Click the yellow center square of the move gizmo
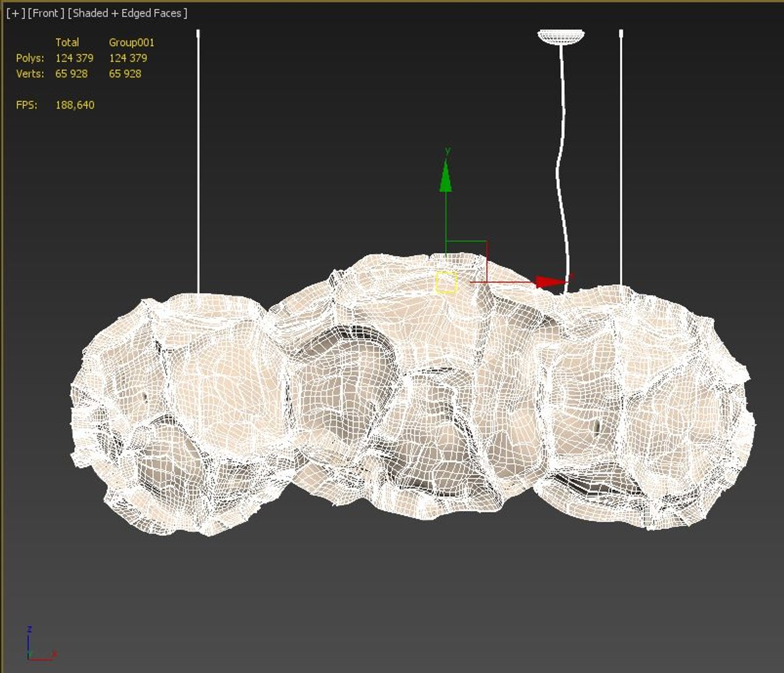Screen dimensions: 784x673 click(x=446, y=282)
